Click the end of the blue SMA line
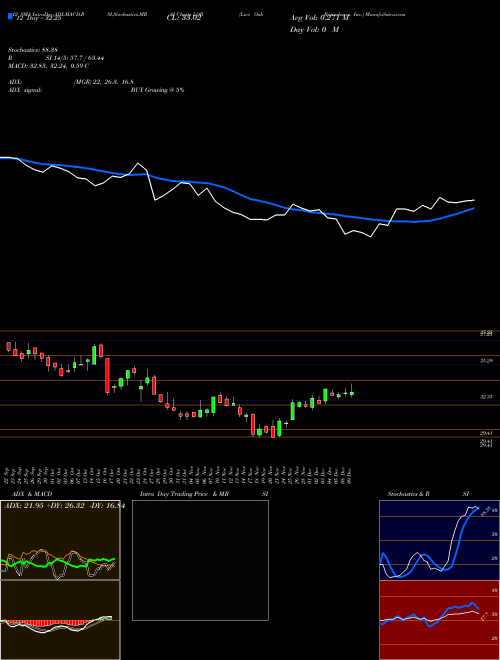Image resolution: width=500 pixels, height=660 pixels. [x=474, y=208]
